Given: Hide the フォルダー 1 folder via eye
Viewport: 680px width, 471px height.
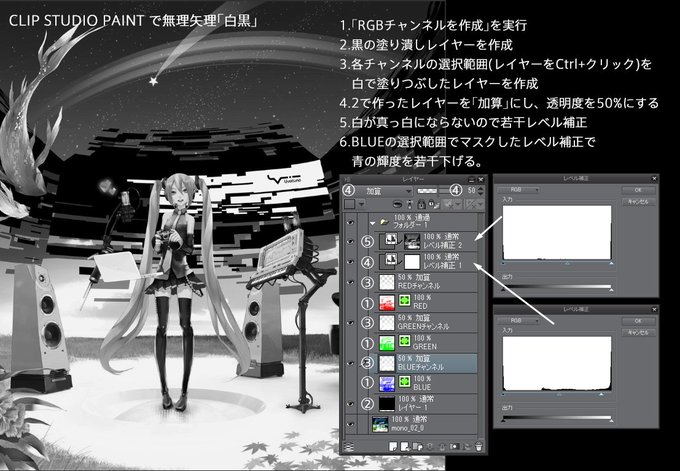Looking at the screenshot, I should (x=350, y=222).
